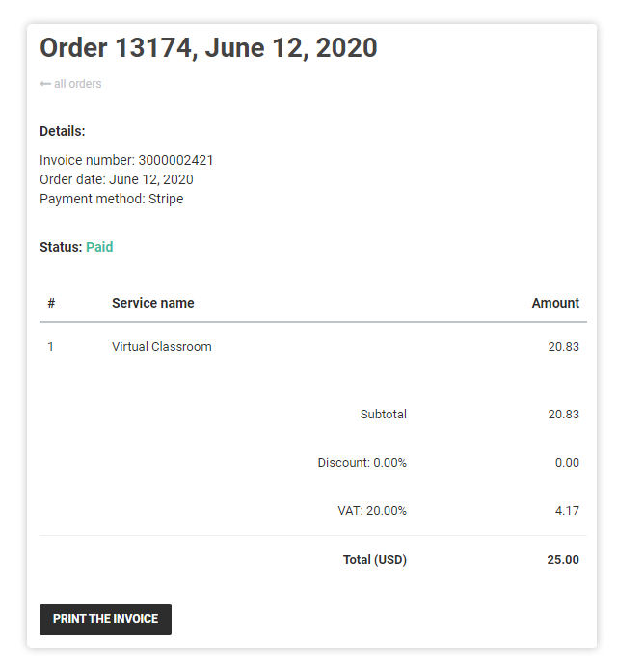Click the Payment method Stripe line
The width and height of the screenshot is (617, 672).
(x=112, y=199)
